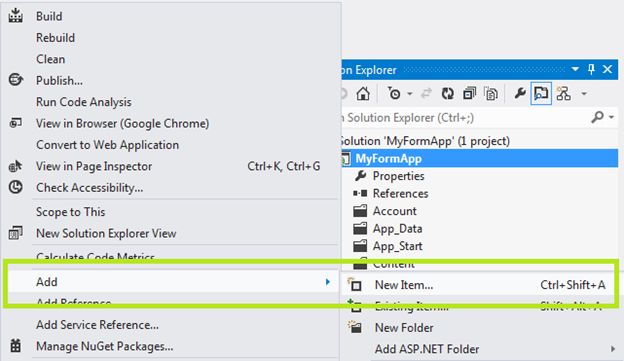624x361 pixels.
Task: Choose Build from the context menu
Action: click(171, 16)
